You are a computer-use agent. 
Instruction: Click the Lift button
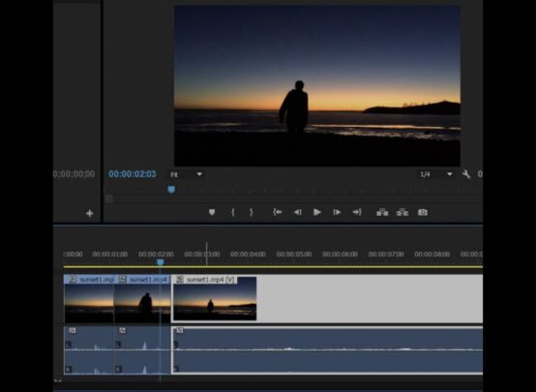pos(382,212)
